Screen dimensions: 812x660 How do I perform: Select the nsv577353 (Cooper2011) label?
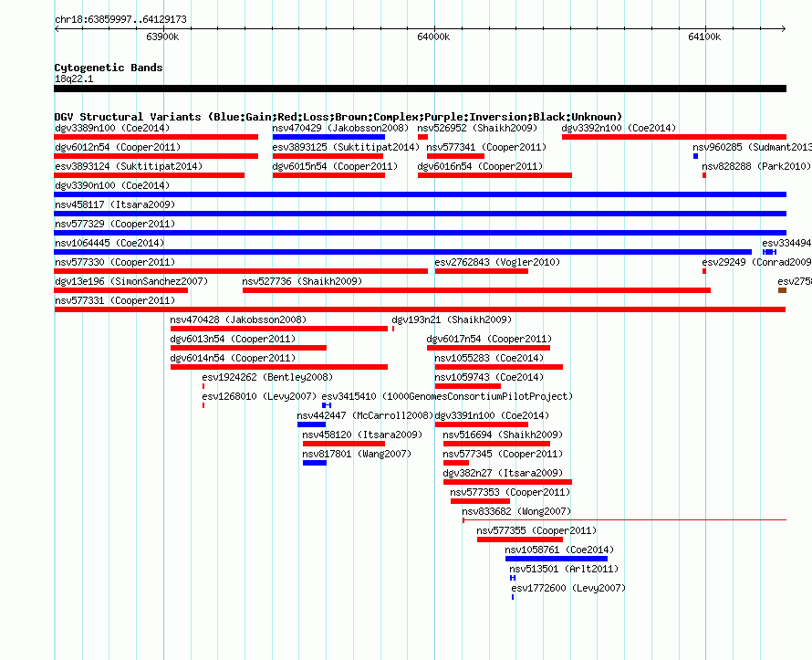pyautogui.click(x=510, y=492)
